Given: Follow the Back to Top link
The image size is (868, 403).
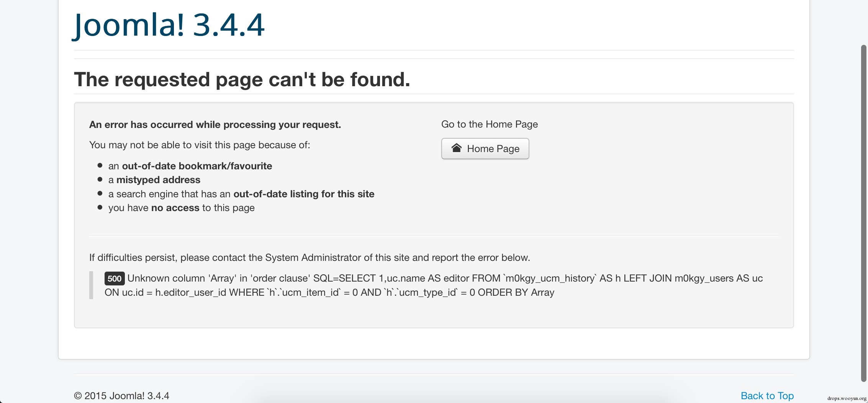Looking at the screenshot, I should tap(767, 396).
